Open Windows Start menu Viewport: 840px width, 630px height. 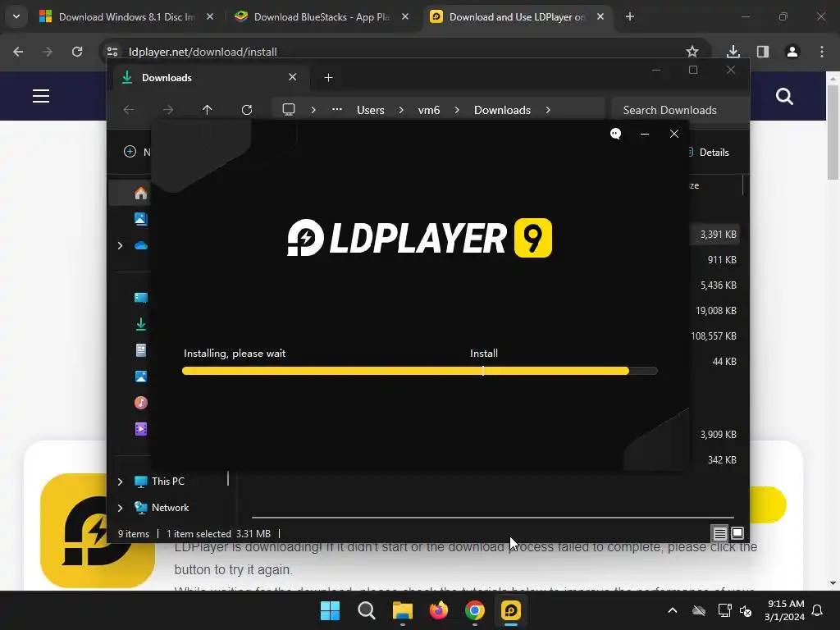(x=330, y=610)
